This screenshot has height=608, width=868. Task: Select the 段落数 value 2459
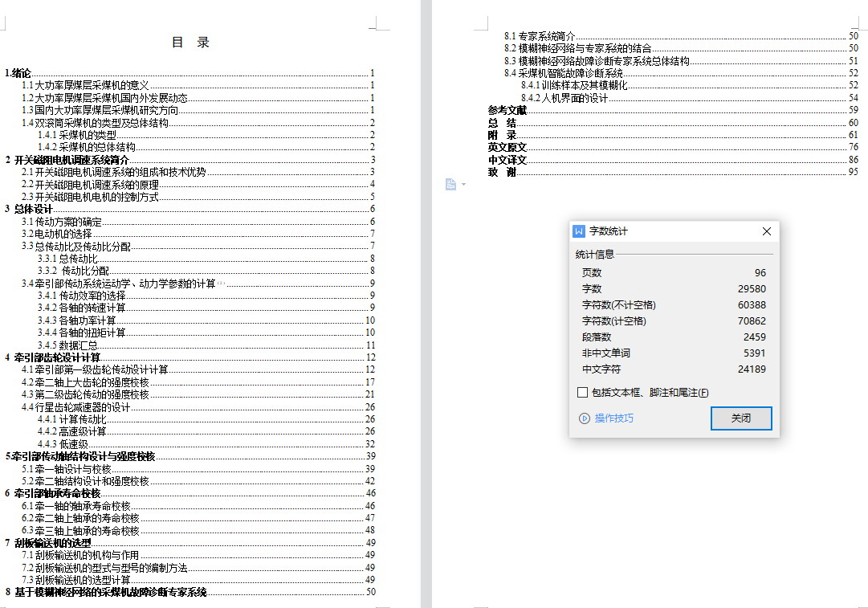click(x=755, y=337)
